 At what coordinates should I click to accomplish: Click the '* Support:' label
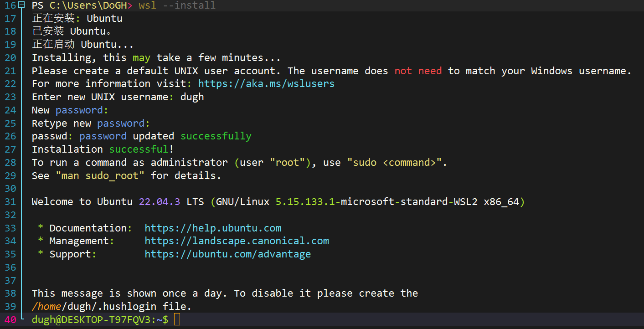[67, 254]
